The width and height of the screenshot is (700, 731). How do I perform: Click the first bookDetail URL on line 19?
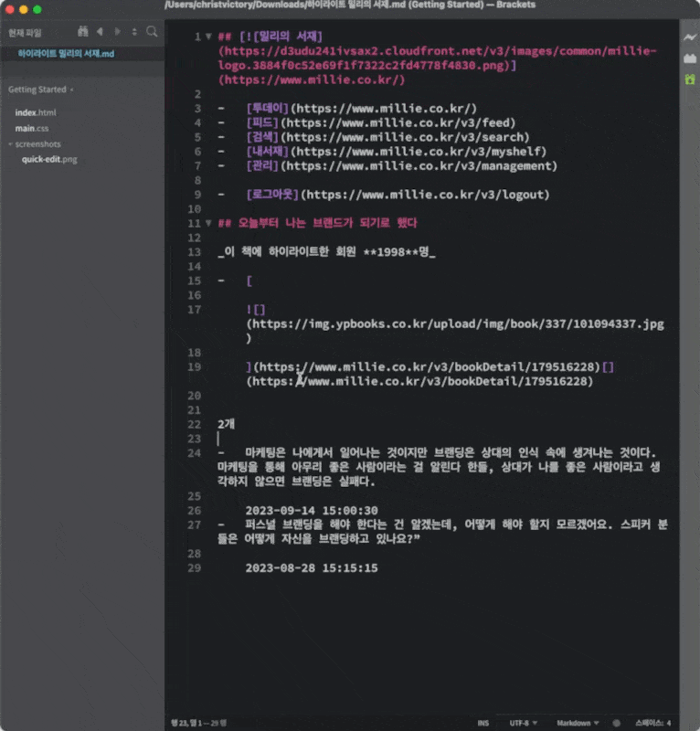426,367
